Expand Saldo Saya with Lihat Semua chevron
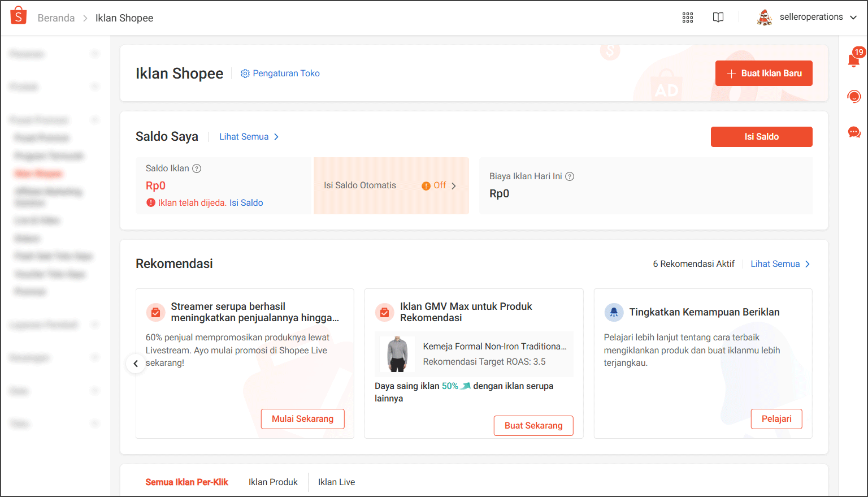 point(249,136)
